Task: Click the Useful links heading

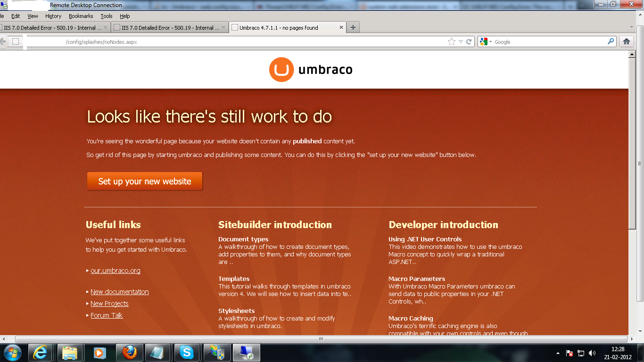Action: pos(113,224)
